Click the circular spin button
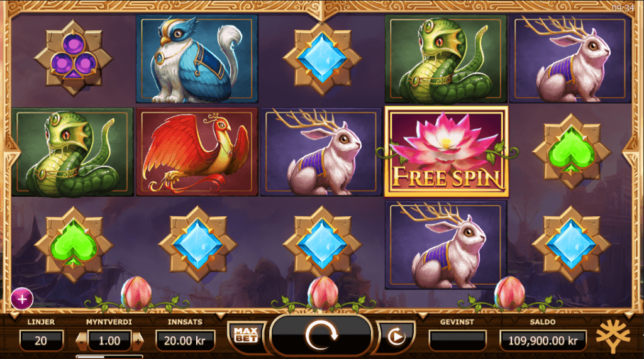The width and height of the screenshot is (644, 359). 321,335
